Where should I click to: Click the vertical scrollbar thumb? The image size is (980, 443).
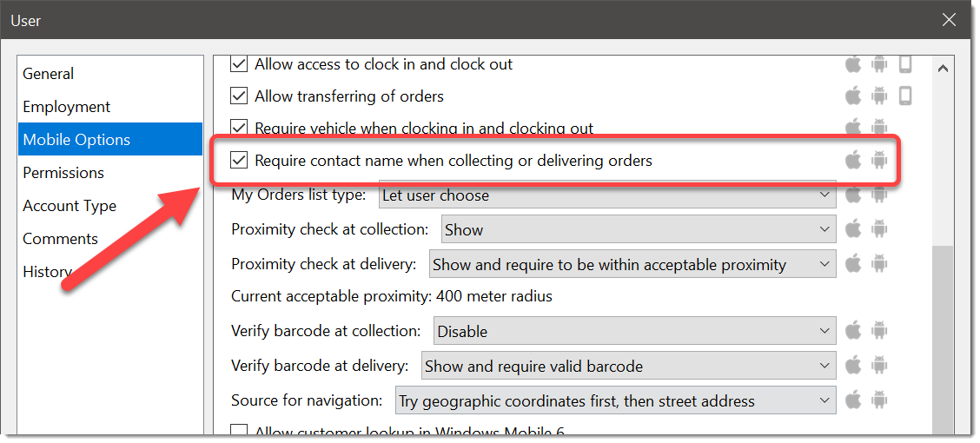[944, 341]
